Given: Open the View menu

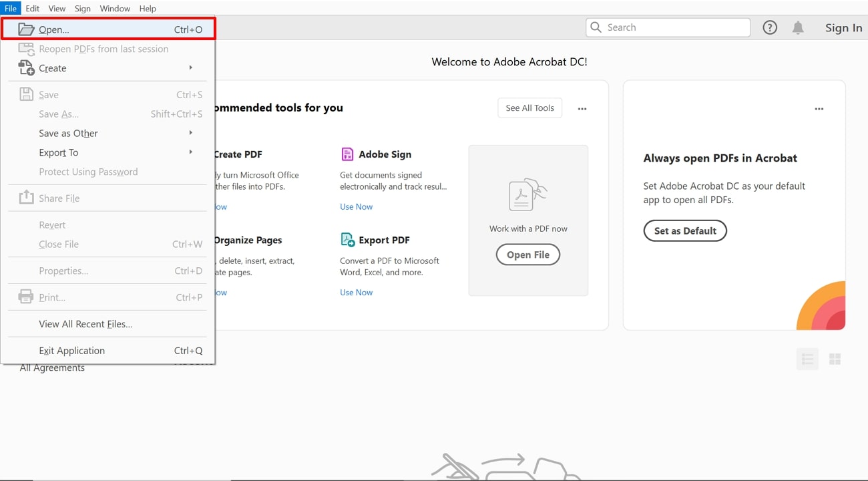Looking at the screenshot, I should [x=57, y=8].
